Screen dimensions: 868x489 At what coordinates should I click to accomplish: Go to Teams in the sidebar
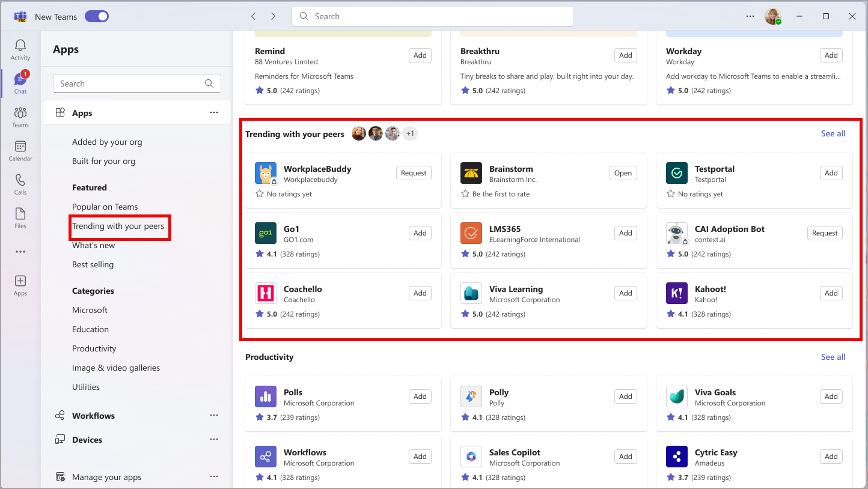pyautogui.click(x=20, y=117)
